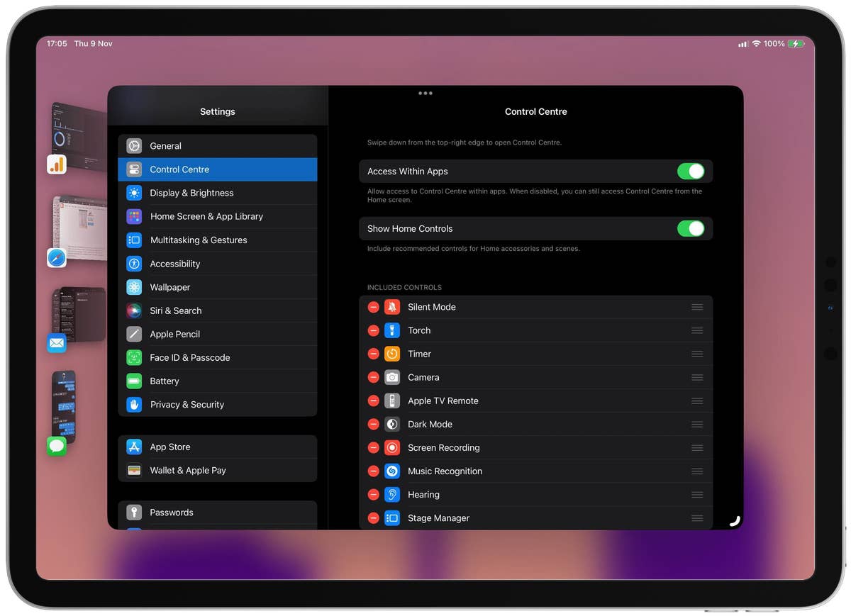The width and height of the screenshot is (851, 616).
Task: Tap the Dark Mode control icon
Action: (392, 424)
